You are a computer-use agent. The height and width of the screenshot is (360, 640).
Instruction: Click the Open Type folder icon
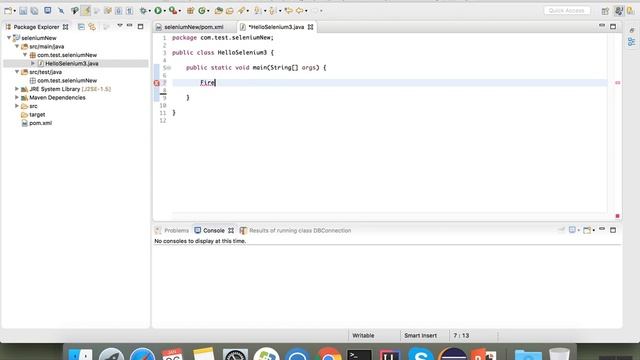coord(219,11)
